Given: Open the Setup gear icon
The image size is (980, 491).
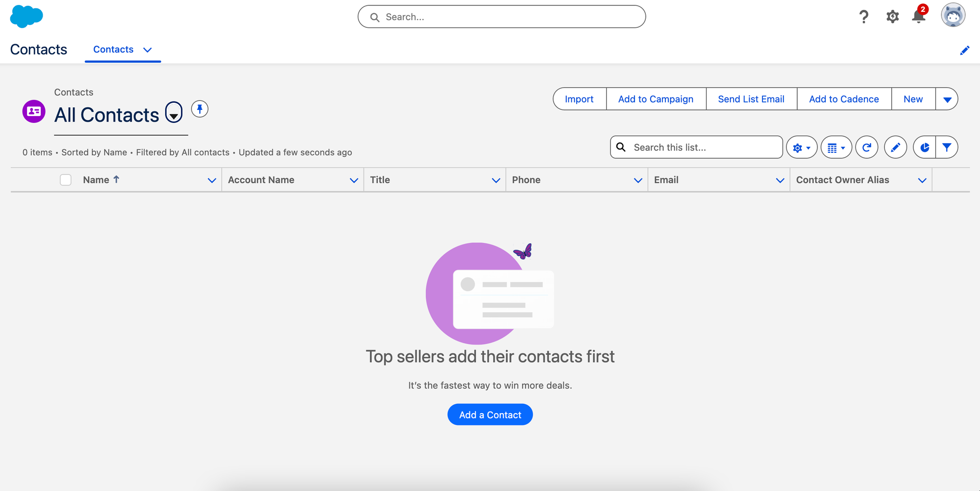Looking at the screenshot, I should point(892,16).
